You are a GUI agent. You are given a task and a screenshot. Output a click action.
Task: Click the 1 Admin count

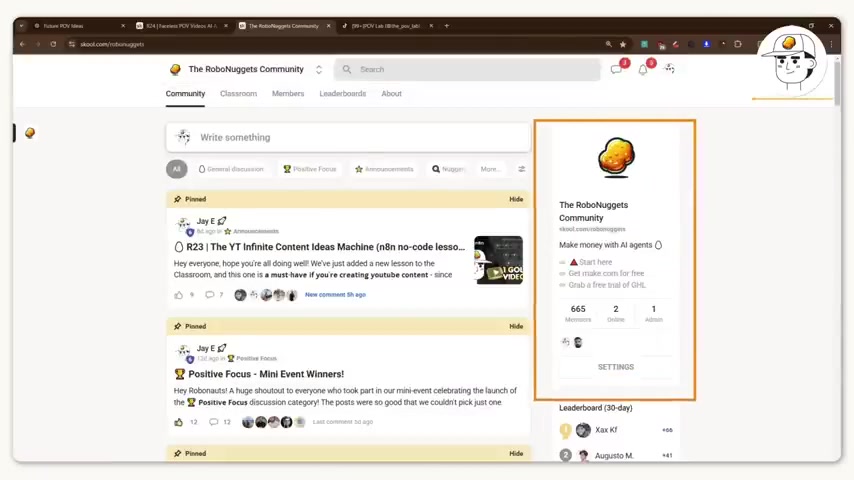point(654,313)
